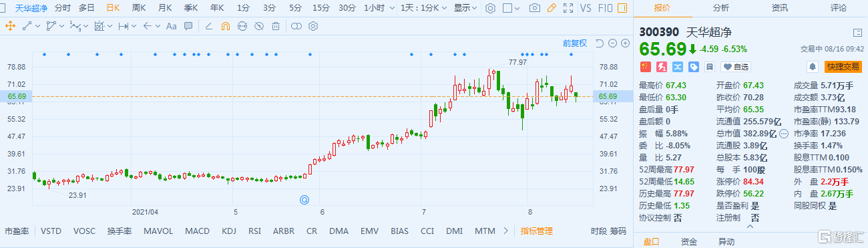Switch to 多日 multi-day chart

[86, 8]
